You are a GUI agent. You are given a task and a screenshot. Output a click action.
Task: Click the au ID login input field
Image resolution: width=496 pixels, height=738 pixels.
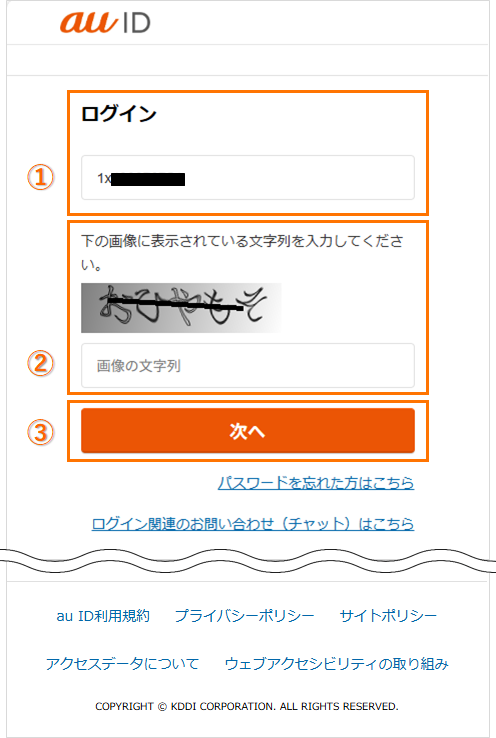pyautogui.click(x=248, y=178)
